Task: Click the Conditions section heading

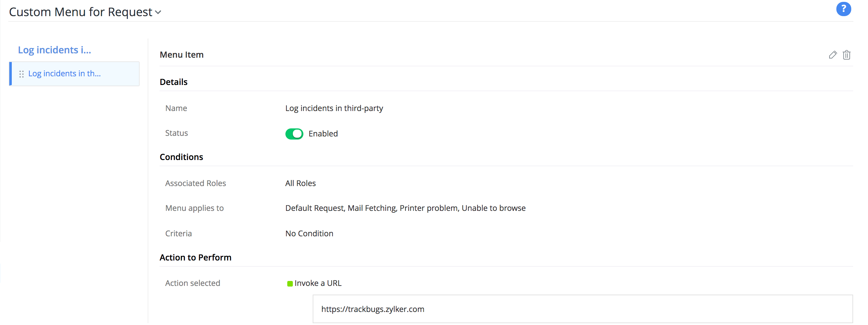Action: pyautogui.click(x=181, y=157)
